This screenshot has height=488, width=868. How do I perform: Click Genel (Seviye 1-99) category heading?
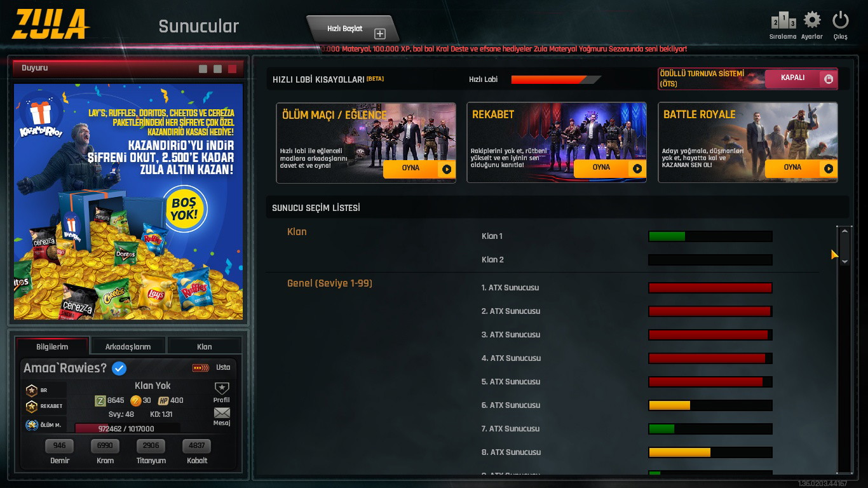(330, 283)
